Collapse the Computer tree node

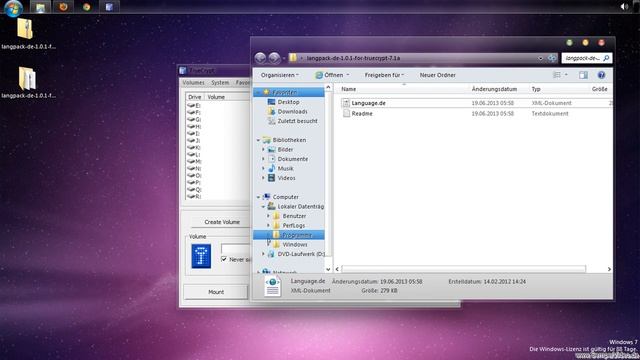point(258,197)
